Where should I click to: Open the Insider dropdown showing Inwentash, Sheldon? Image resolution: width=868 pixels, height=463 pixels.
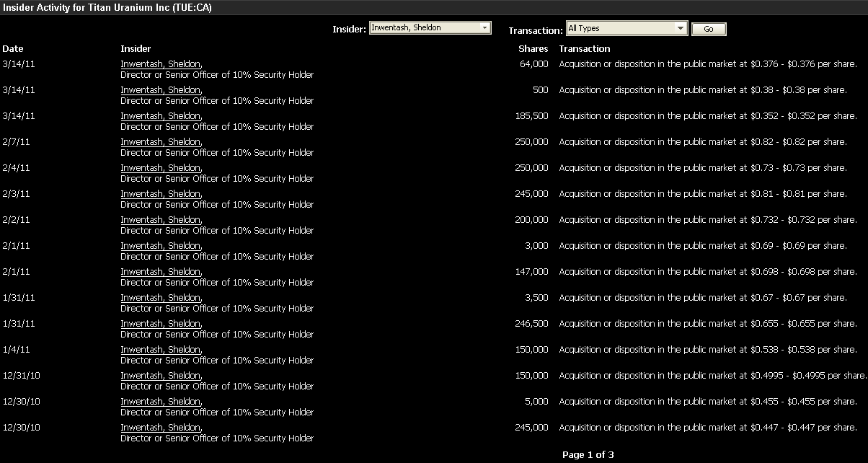[x=430, y=28]
